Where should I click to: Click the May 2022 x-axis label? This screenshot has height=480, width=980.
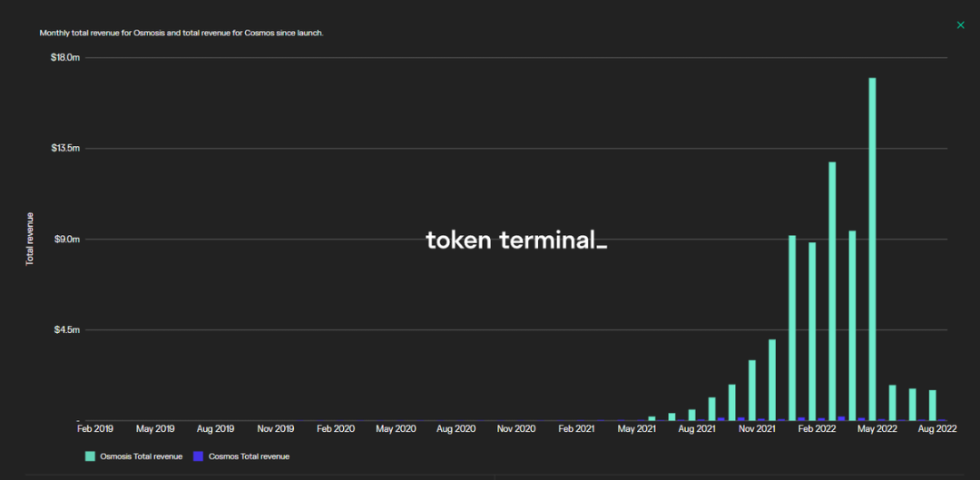[x=877, y=429]
